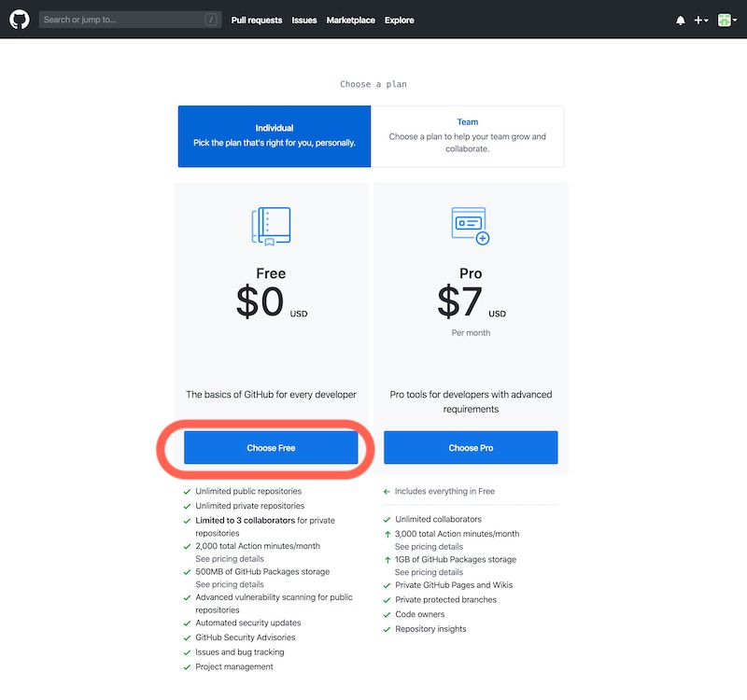Image resolution: width=747 pixels, height=700 pixels.
Task: Click '2,000 total Action minutes/month' text
Action: pos(258,546)
